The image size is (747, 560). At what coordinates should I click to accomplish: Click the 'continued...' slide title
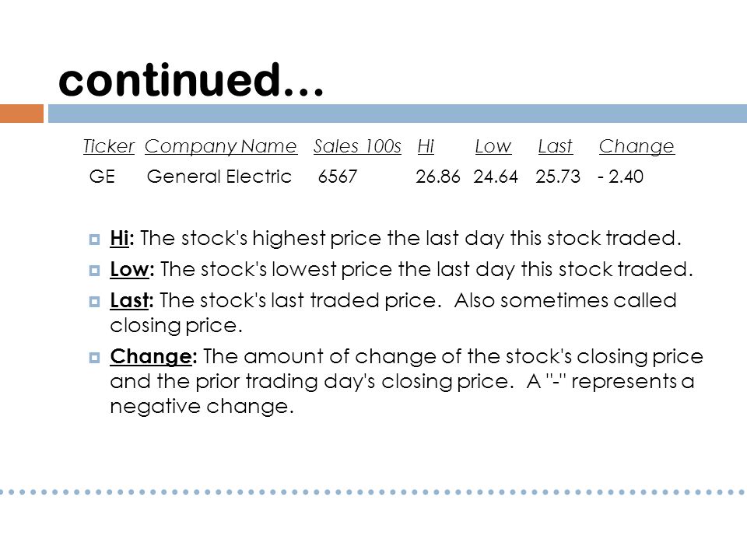[191, 79]
